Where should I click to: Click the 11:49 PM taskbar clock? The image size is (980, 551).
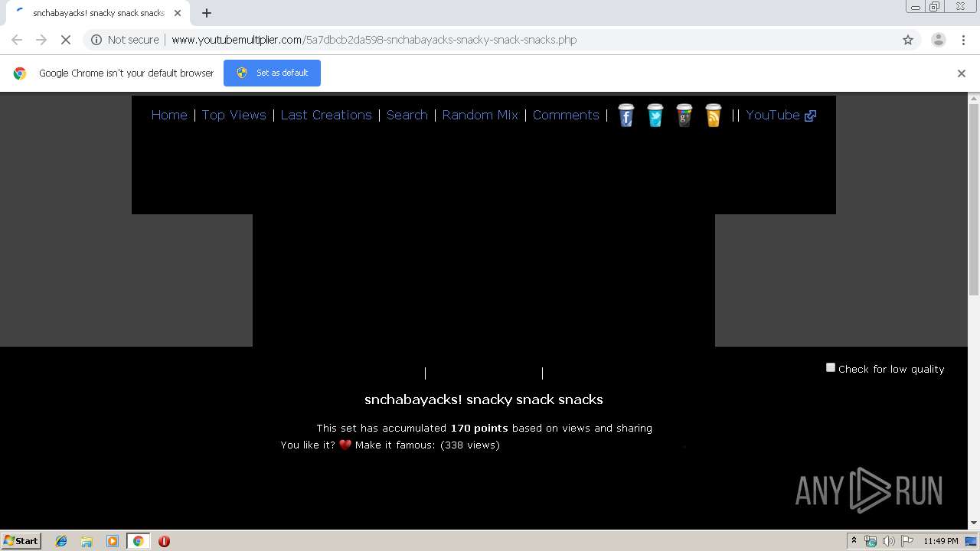pyautogui.click(x=941, y=541)
